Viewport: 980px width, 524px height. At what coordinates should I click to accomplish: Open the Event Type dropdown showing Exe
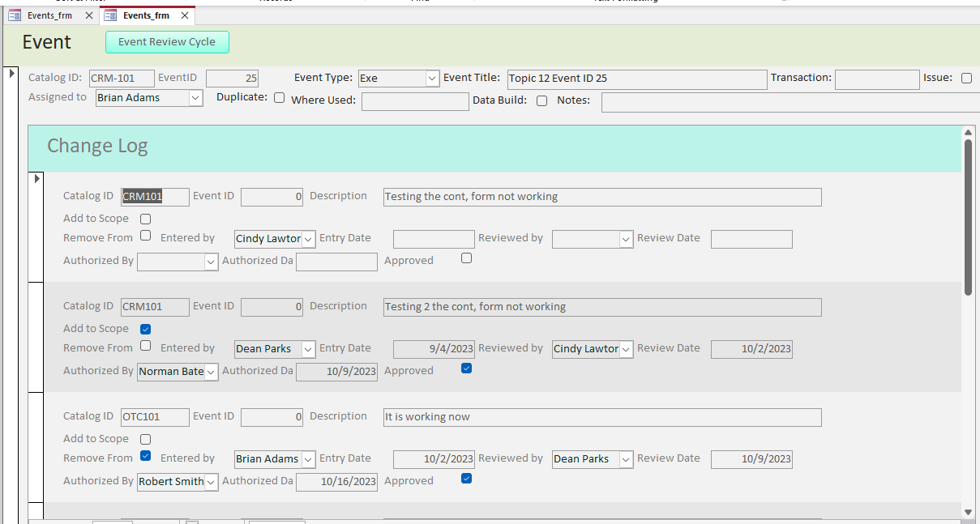[x=432, y=79]
